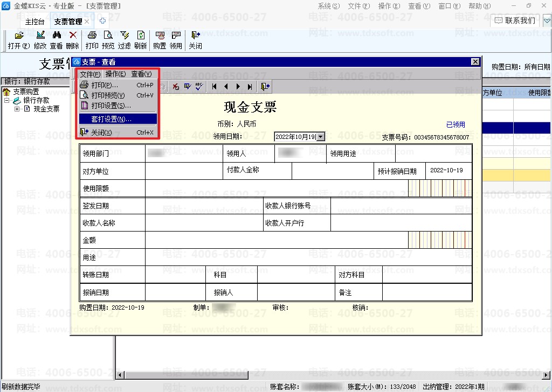The width and height of the screenshot is (552, 392).
Task: Collapse the 银行存款 tree node
Action: point(6,101)
